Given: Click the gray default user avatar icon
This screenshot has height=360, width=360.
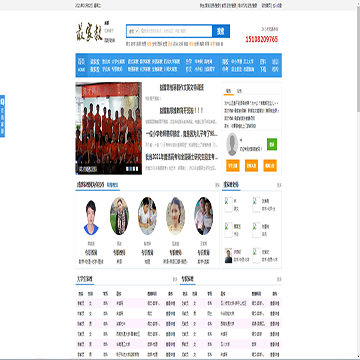Looking at the screenshot, I should click(x=232, y=144).
